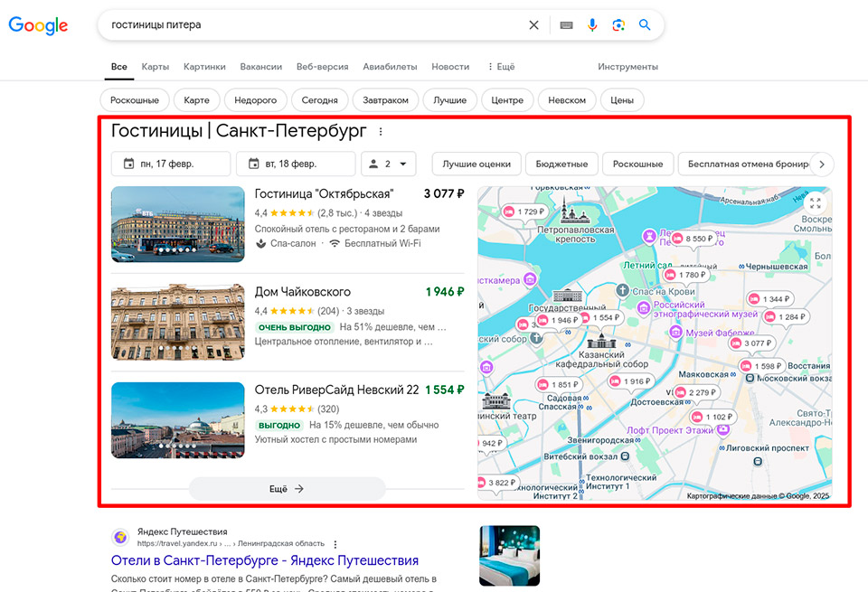The height and width of the screenshot is (592, 868).
Task: Switch to the Вакансии tab
Action: tap(260, 66)
